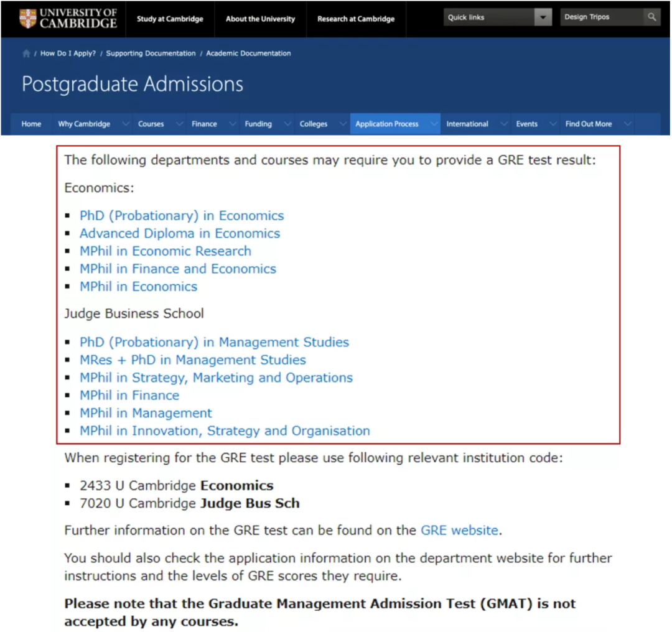The height and width of the screenshot is (632, 672).
Task: Click the text '2433 U Cambridge Economics'
Action: 177,485
